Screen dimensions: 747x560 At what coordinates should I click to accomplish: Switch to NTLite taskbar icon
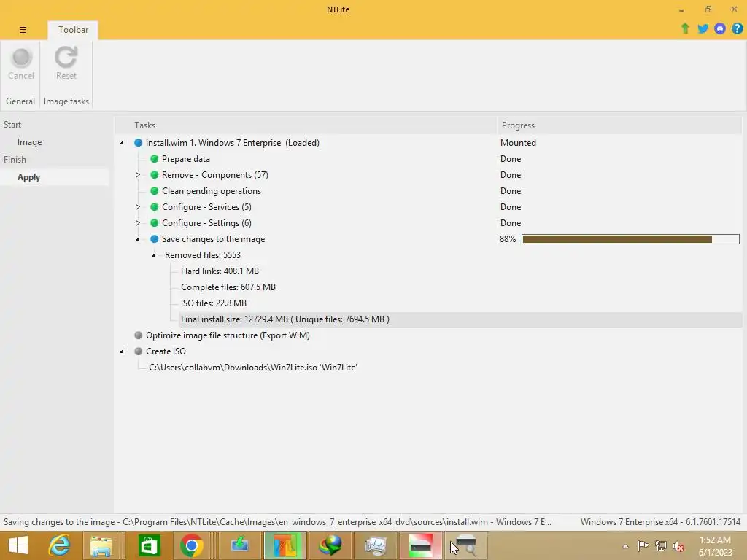click(285, 545)
